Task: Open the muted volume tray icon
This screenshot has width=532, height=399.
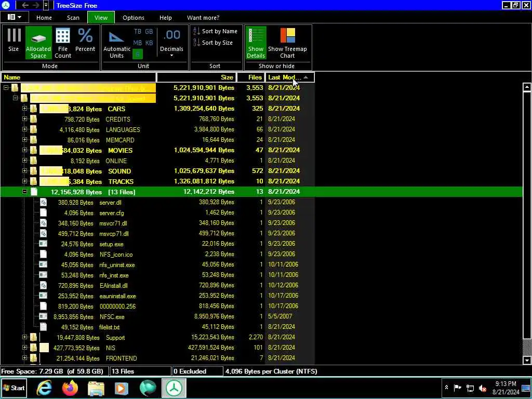Action: [483, 388]
